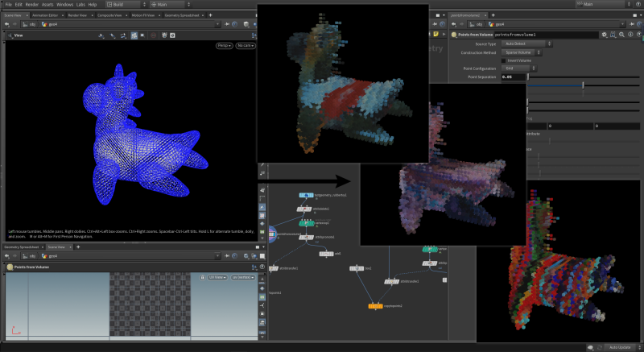Open the UV View viewport dropdown
644x352 pixels.
click(x=217, y=277)
